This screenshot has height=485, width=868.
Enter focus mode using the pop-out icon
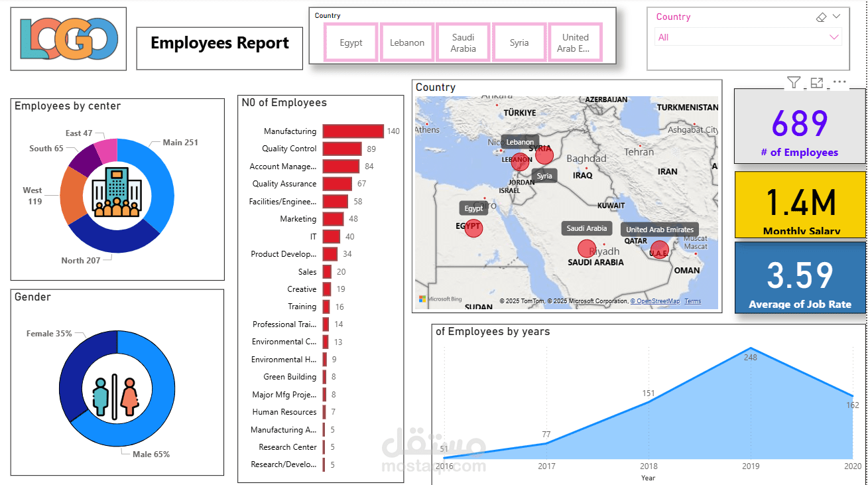(x=816, y=82)
